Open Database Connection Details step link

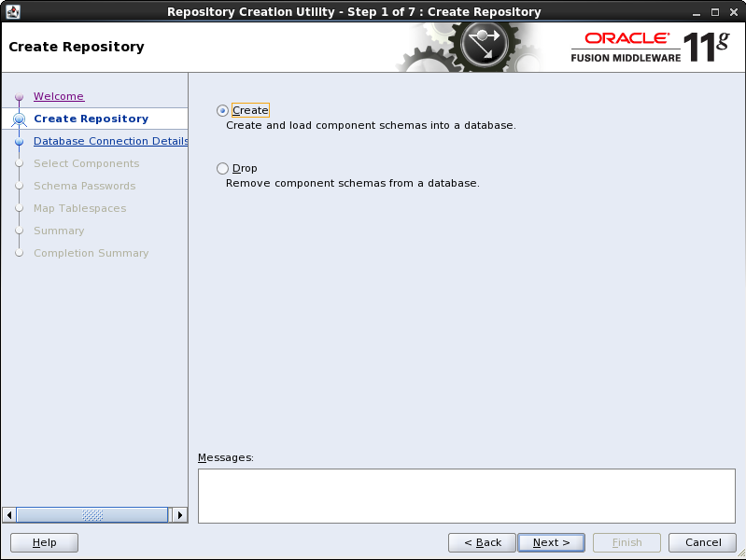(110, 141)
